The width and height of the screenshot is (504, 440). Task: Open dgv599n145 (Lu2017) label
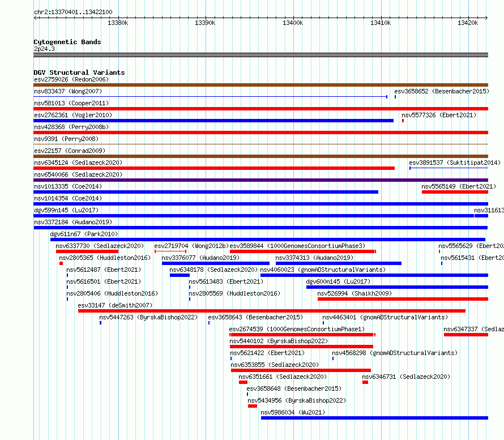click(x=66, y=210)
